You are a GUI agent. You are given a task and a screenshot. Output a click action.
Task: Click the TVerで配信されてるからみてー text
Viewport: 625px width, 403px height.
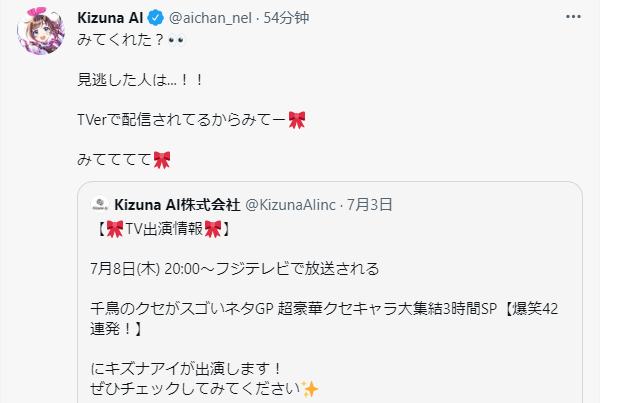[x=181, y=119]
